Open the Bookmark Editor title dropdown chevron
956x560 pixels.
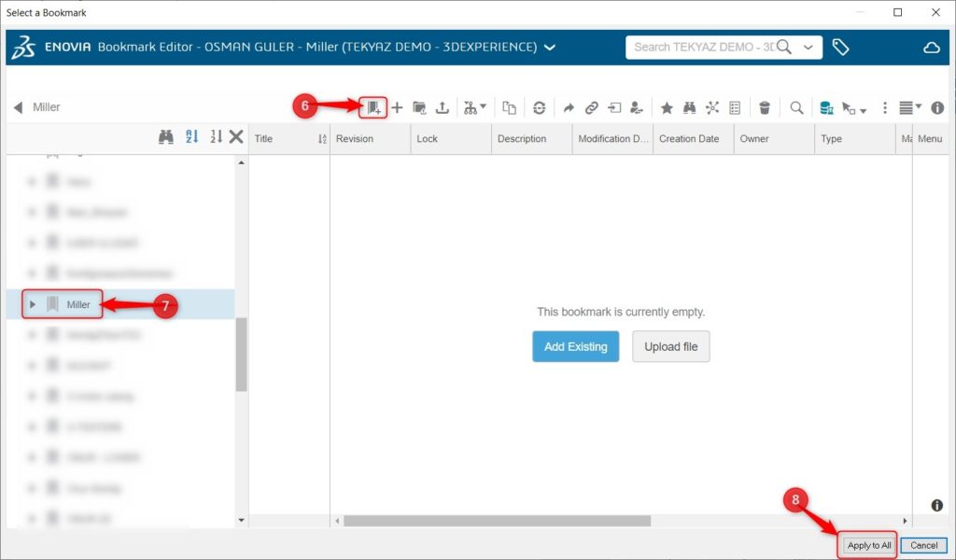click(549, 47)
